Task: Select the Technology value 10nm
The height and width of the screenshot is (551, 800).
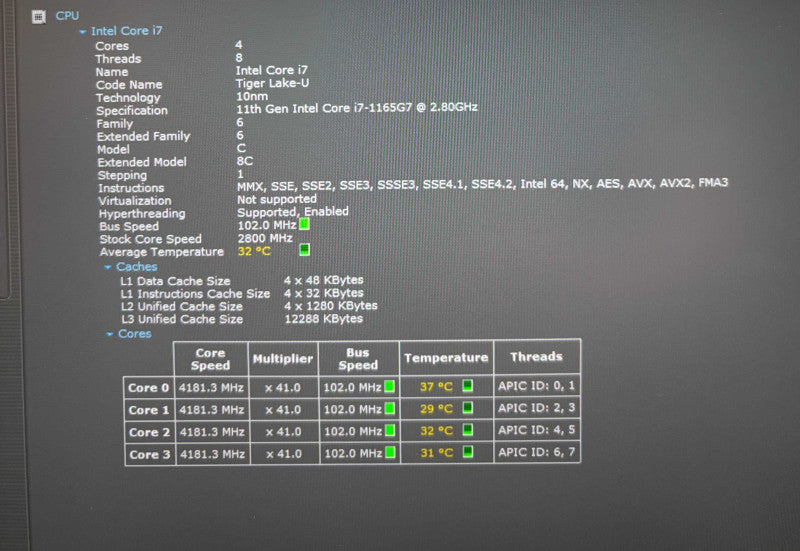Action: (x=252, y=96)
